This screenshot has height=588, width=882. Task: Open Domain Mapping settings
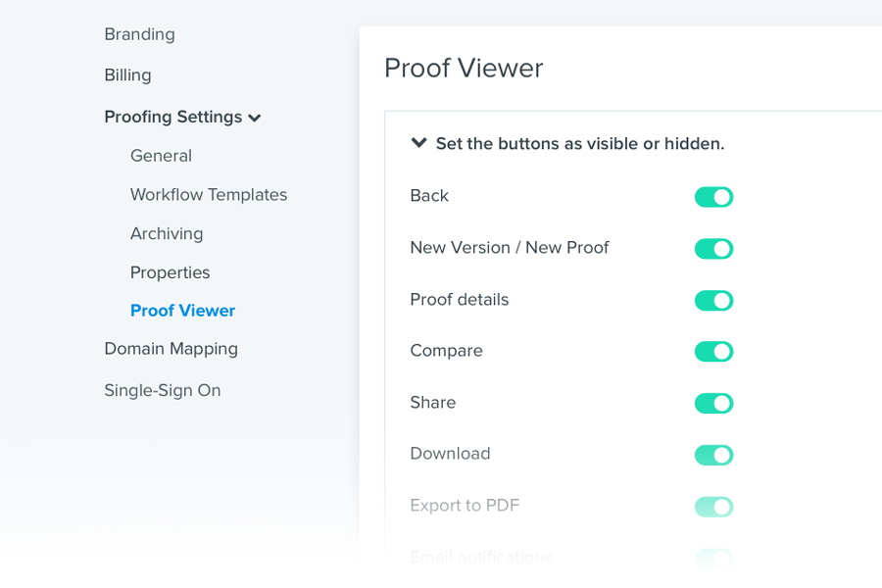point(171,348)
